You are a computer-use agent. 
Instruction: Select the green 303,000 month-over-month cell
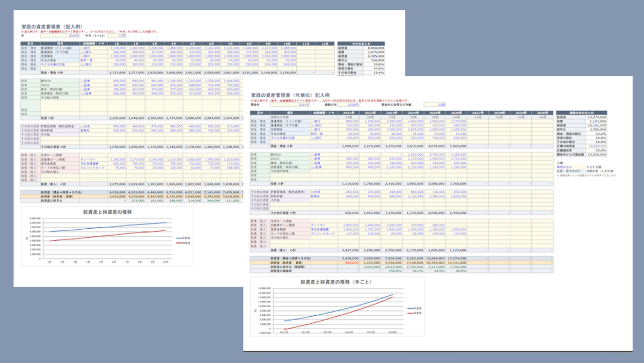click(x=135, y=200)
